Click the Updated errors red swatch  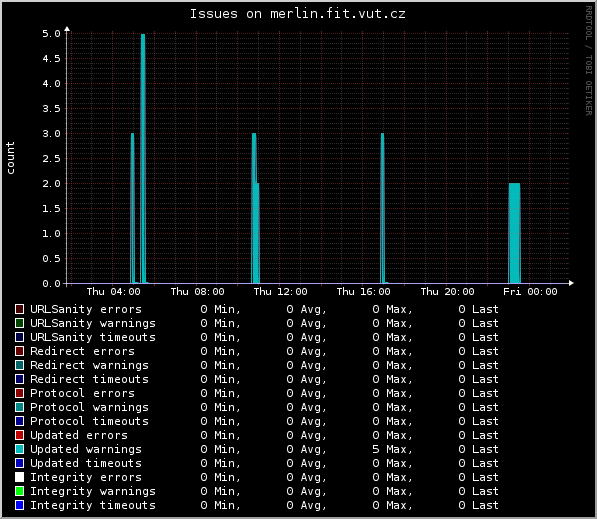click(x=19, y=435)
